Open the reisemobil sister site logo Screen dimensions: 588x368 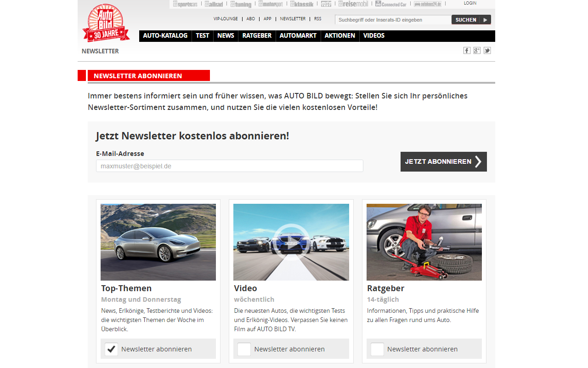pyautogui.click(x=353, y=4)
